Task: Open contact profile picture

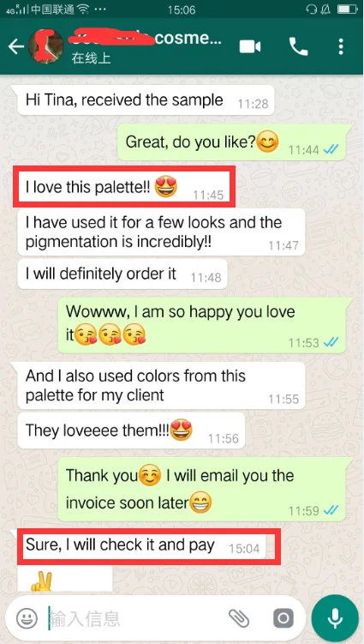Action: [46, 46]
